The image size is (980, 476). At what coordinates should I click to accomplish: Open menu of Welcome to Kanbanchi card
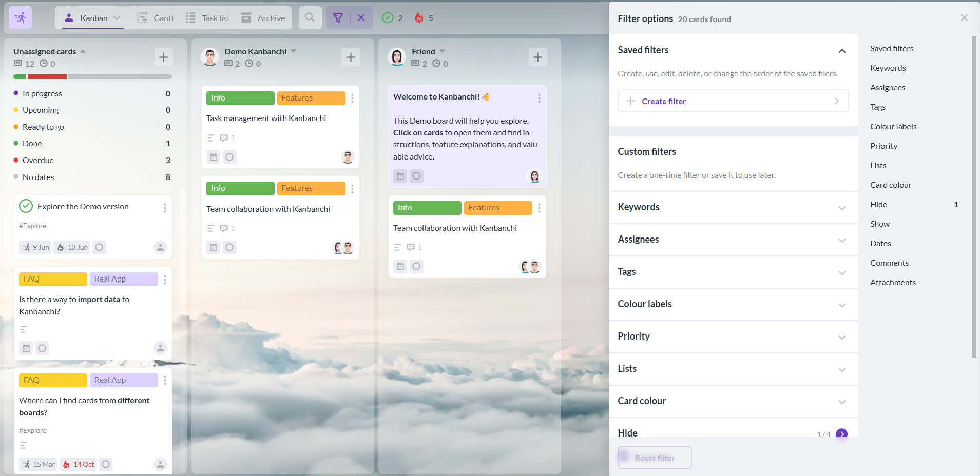coord(539,98)
